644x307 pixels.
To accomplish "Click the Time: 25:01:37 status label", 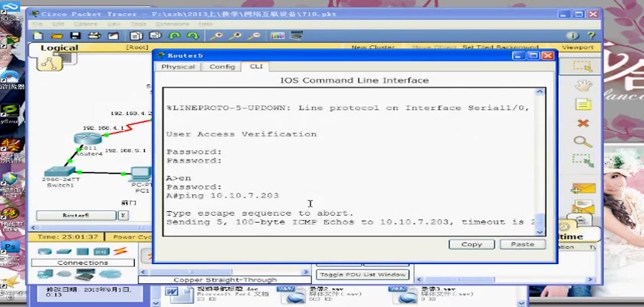I will pos(67,236).
